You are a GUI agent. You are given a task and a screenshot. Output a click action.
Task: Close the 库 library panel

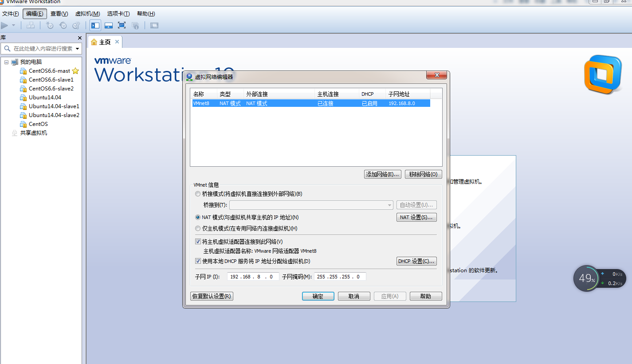[x=80, y=38]
